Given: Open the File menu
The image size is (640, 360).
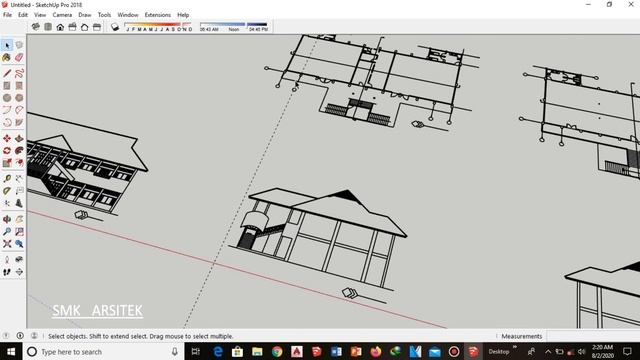Looking at the screenshot, I should click(x=7, y=15).
